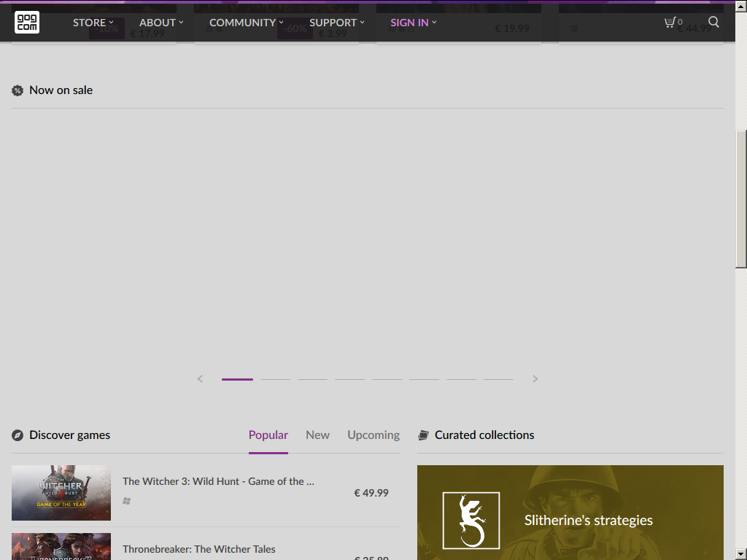Expand the STORE menu

[93, 23]
